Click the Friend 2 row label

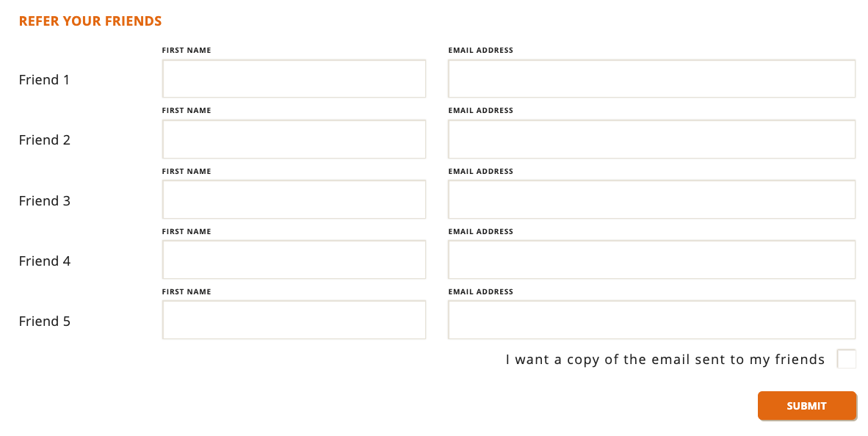(45, 140)
